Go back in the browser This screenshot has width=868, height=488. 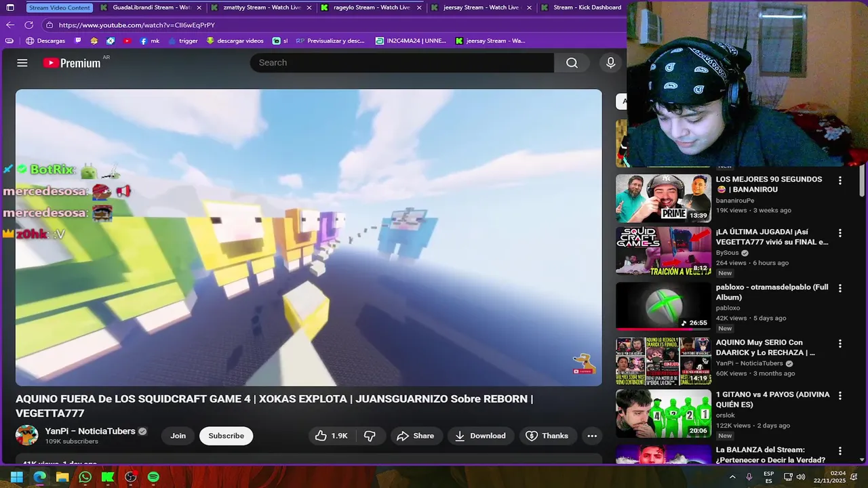(9, 25)
